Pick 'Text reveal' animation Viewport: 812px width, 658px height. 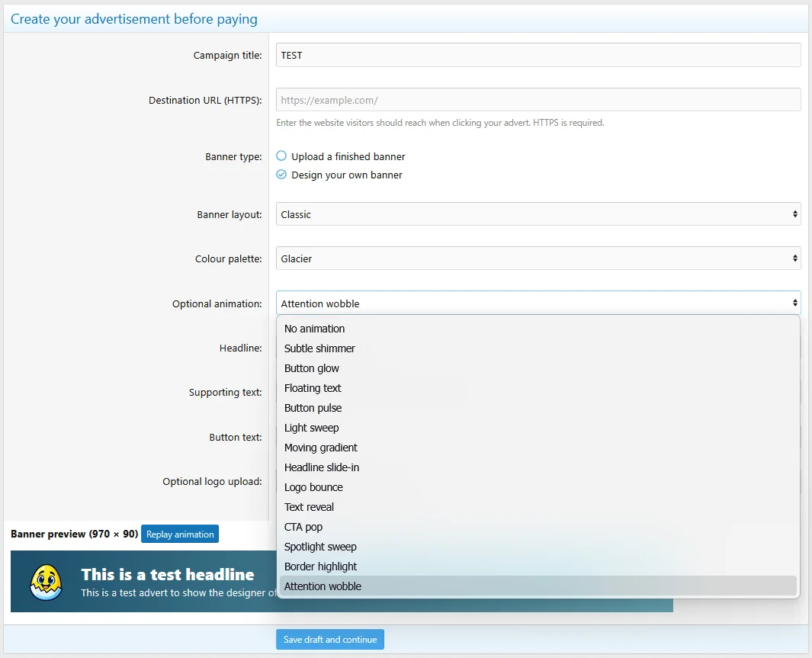coord(538,507)
